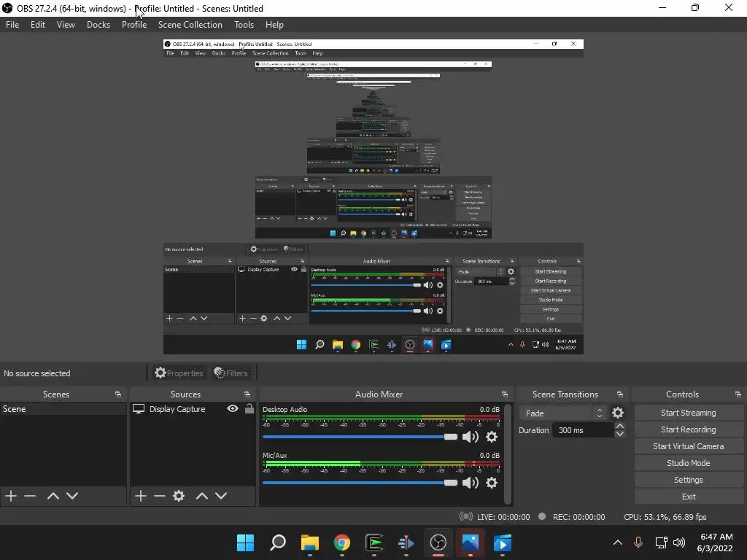Screen dimensions: 747x560
Task: Open the Scene Collection menu
Action: (x=190, y=25)
